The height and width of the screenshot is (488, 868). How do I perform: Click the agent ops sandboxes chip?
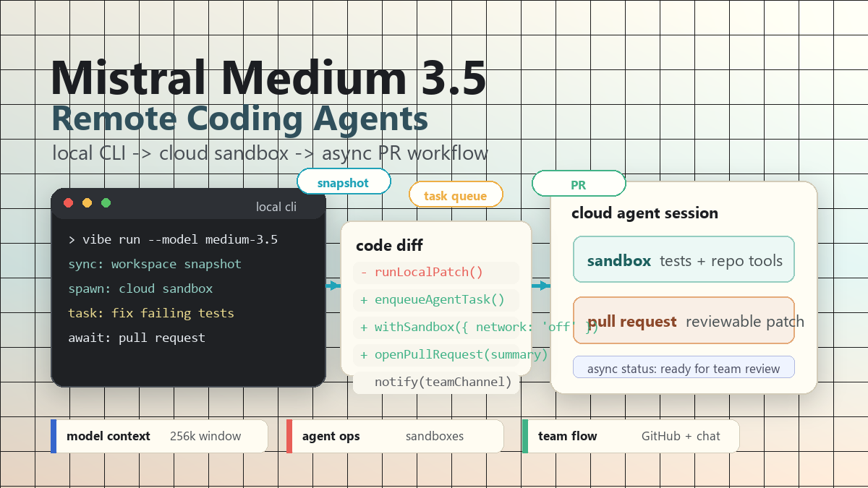coord(395,436)
